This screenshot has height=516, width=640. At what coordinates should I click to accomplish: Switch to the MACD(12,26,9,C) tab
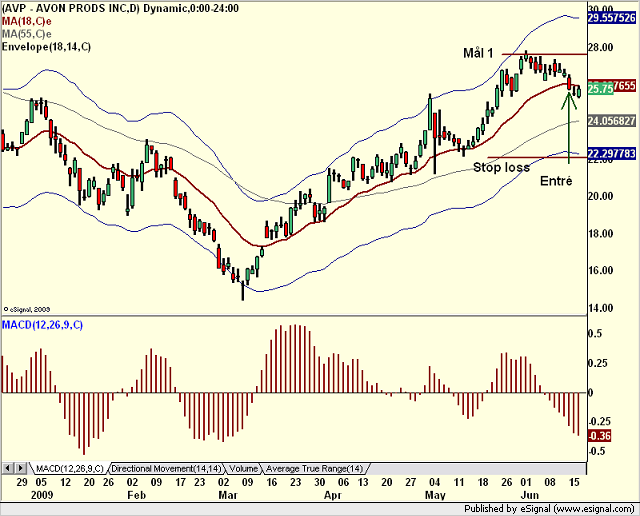click(69, 468)
